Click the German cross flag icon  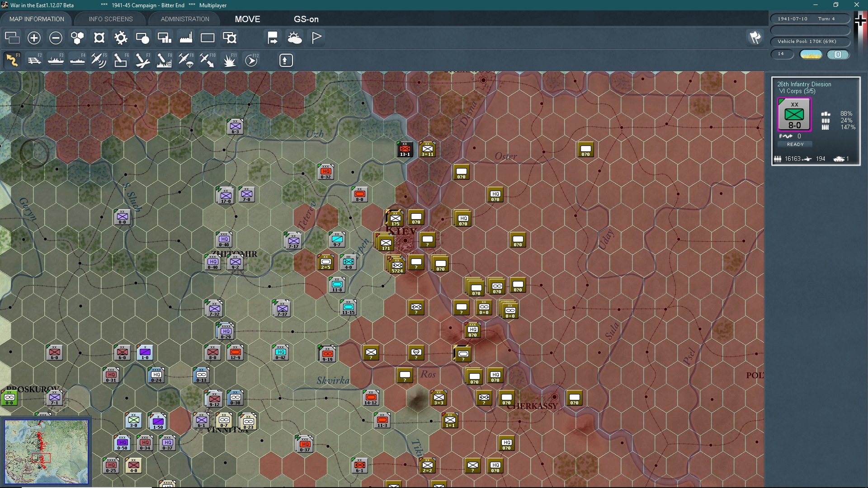(x=860, y=20)
